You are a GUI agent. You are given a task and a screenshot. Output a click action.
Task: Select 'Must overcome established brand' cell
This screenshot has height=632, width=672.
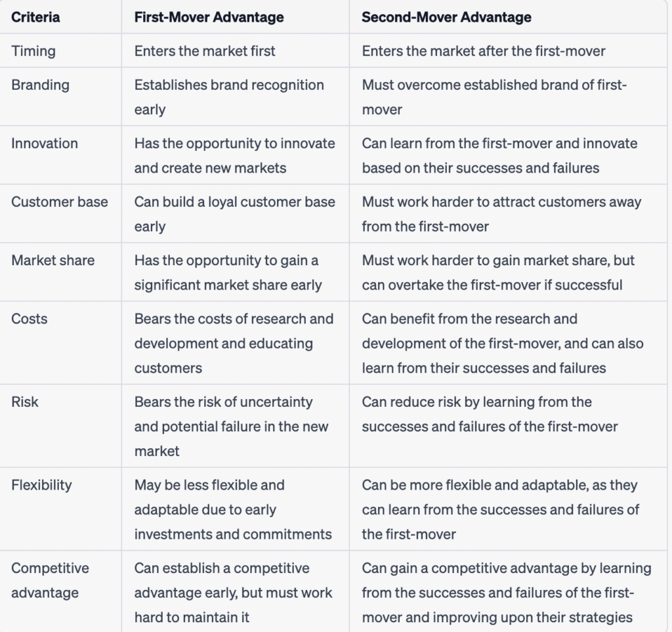[495, 97]
